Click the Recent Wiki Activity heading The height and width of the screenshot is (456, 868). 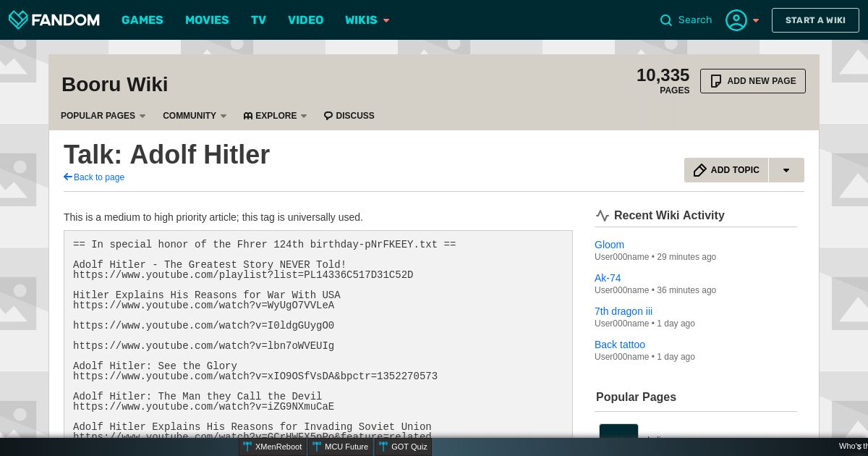pyautogui.click(x=669, y=215)
